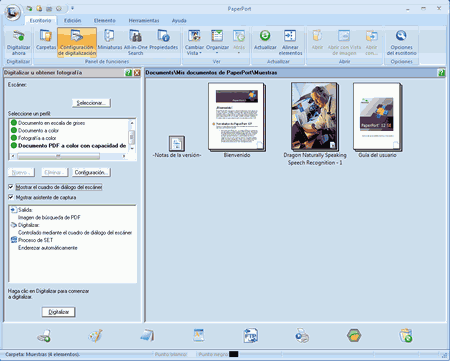Switch to the Escritorio ribbon tab
Image resolution: width=450 pixels, height=361 pixels.
[40, 21]
